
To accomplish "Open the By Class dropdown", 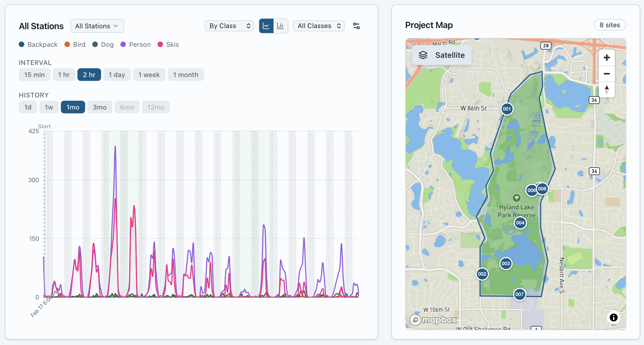I will 229,26.
